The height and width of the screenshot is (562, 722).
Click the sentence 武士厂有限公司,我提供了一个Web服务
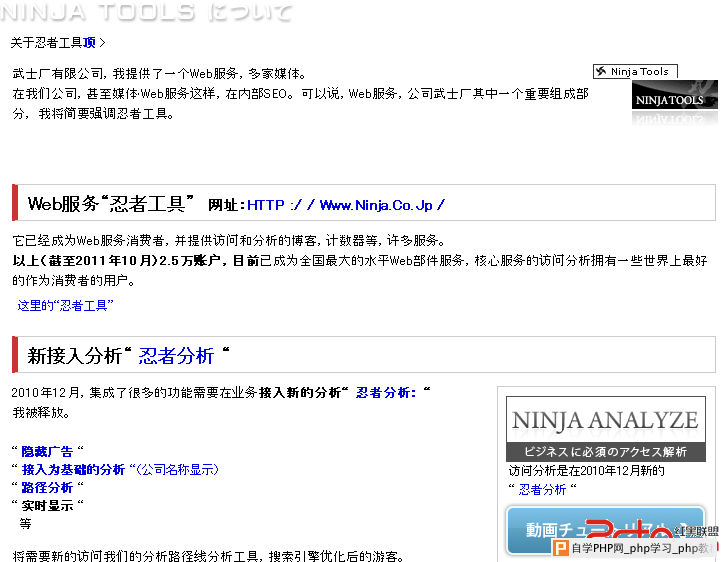coord(125,73)
